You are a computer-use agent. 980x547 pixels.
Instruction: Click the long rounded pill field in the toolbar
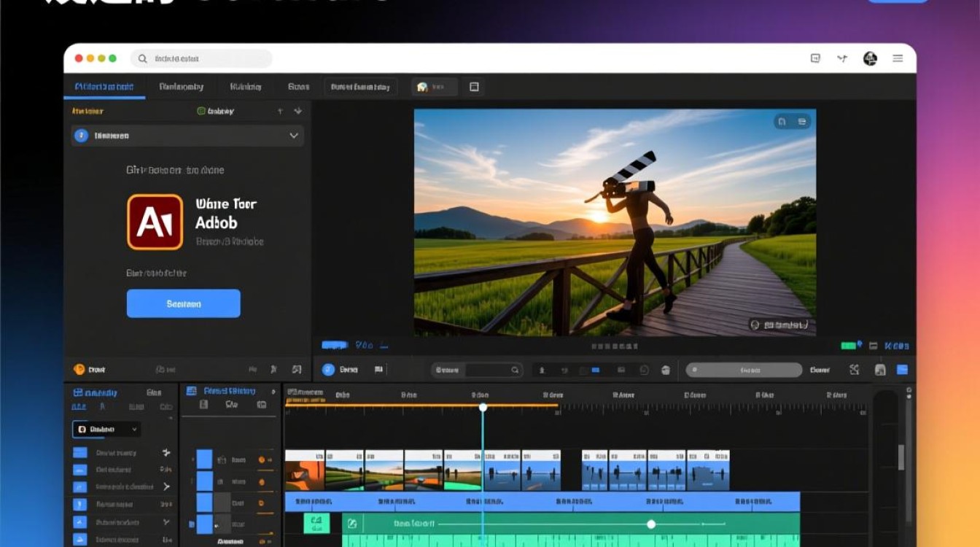click(744, 370)
